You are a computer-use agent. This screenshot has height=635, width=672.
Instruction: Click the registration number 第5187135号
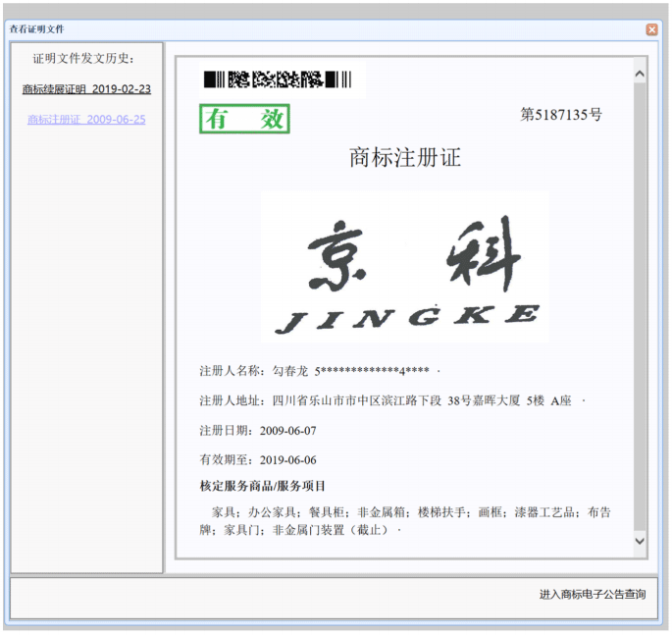[x=560, y=115]
